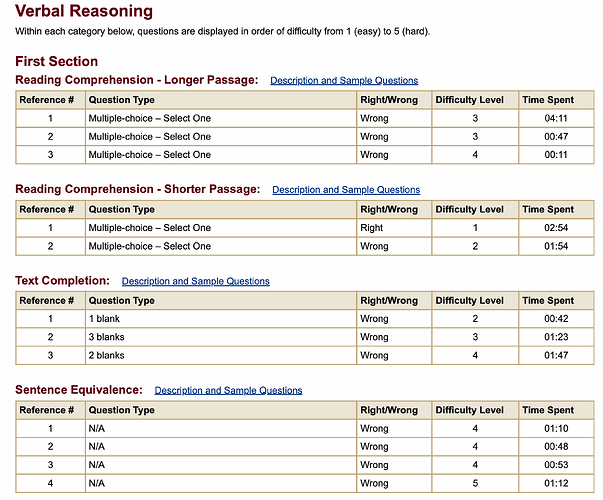Viewport: 603px width, 500px height.
Task: Click difficulty level 5 cell in Sentence Equivalence
Action: [476, 484]
